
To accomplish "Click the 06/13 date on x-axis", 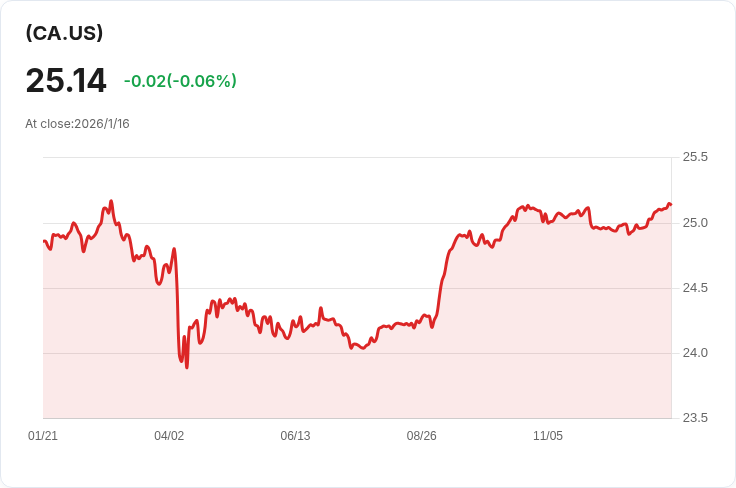I will pyautogui.click(x=295, y=436).
